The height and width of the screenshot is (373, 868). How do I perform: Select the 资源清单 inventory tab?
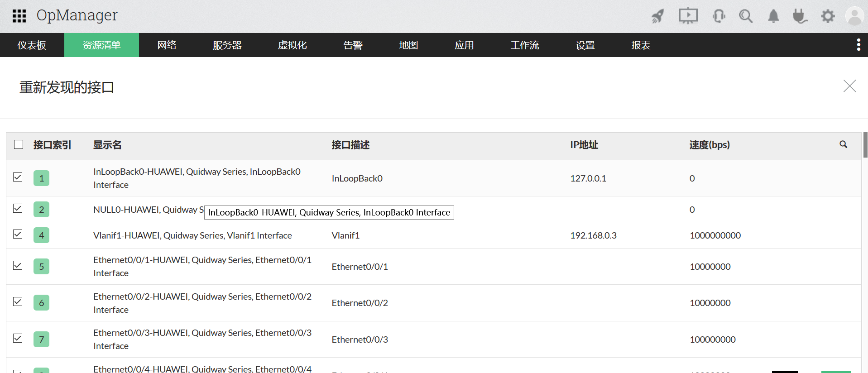click(x=101, y=45)
